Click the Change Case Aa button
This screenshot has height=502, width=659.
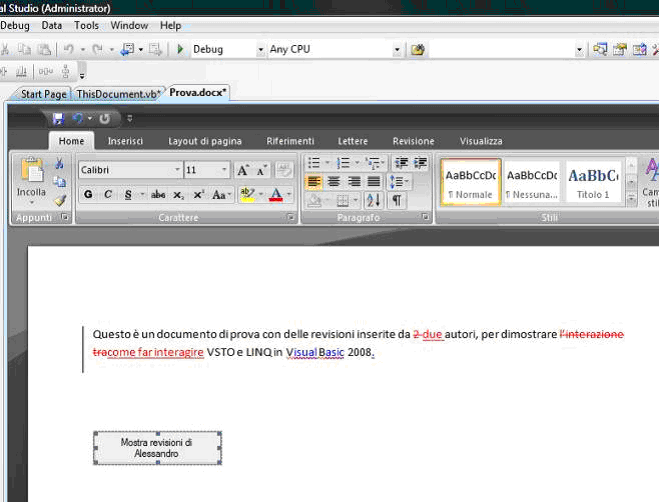(221, 195)
